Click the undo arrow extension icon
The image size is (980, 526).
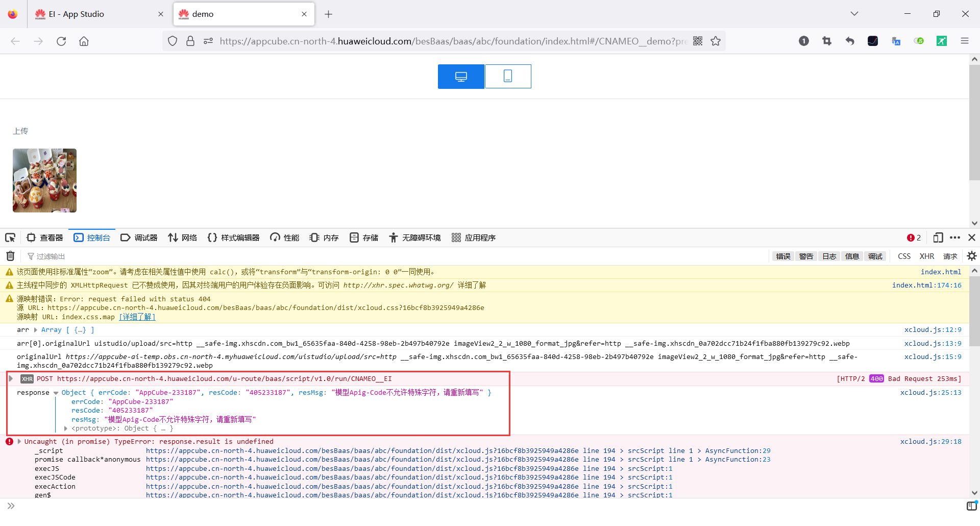click(x=850, y=41)
